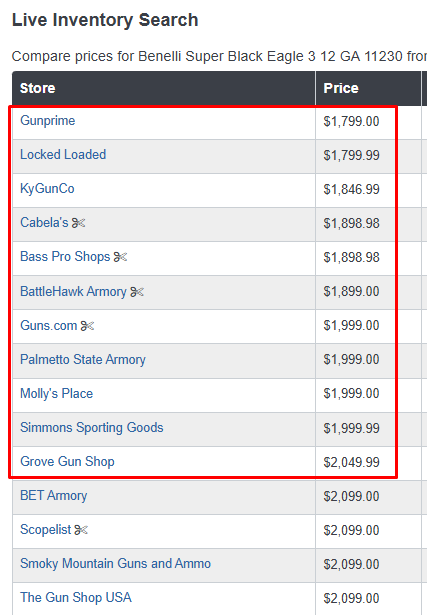
Task: Click the scissors icon next to BattleHawk Armory
Action: [137, 292]
